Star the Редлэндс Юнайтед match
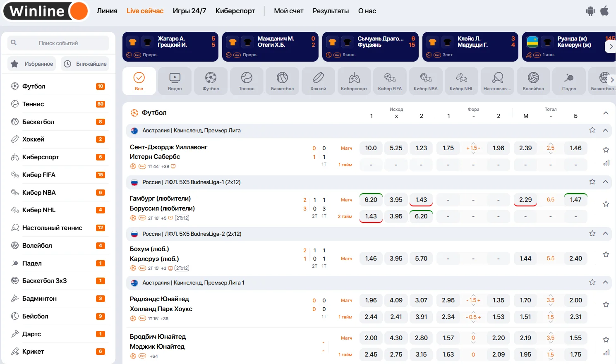This screenshot has width=616, height=364. click(606, 304)
